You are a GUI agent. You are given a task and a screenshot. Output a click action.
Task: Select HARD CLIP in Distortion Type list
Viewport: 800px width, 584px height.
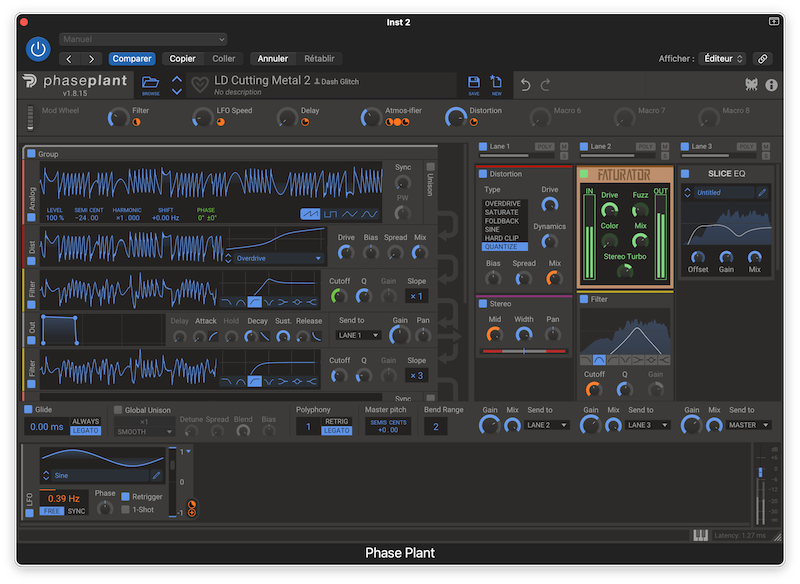click(x=504, y=238)
